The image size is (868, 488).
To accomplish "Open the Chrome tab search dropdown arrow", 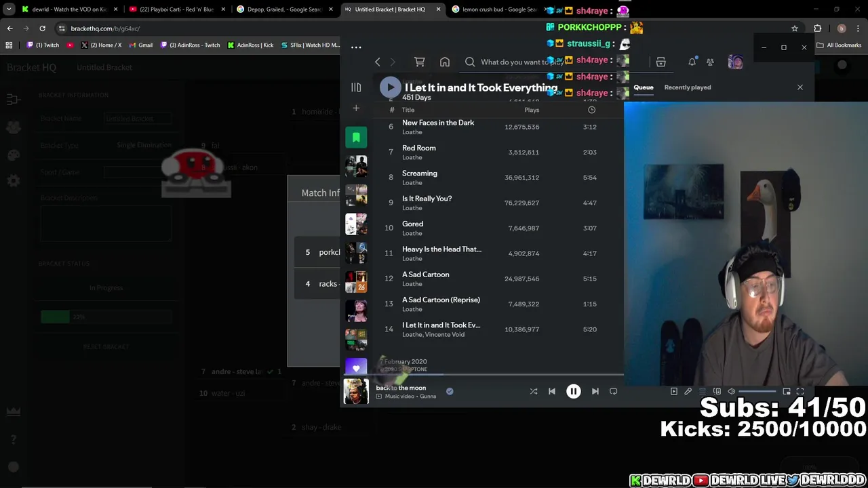I will pyautogui.click(x=9, y=9).
